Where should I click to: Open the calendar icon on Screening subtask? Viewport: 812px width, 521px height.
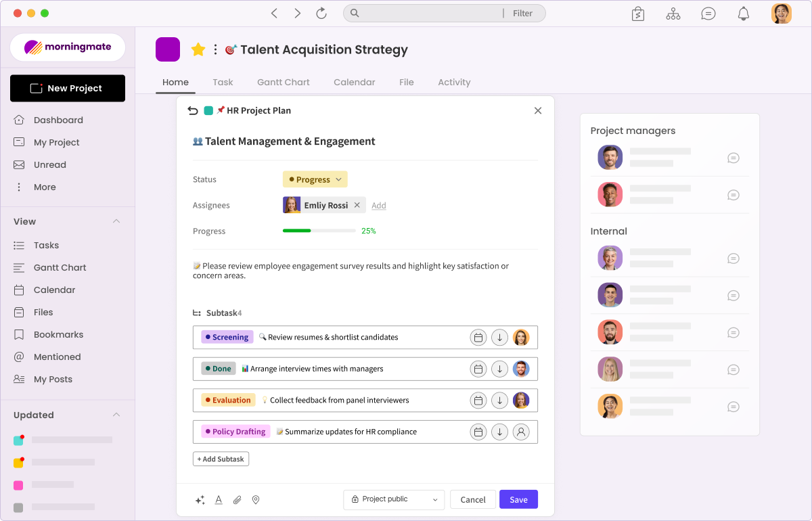478,337
